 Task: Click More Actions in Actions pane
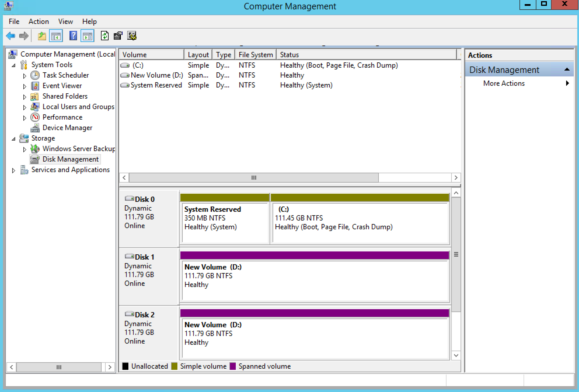click(504, 83)
